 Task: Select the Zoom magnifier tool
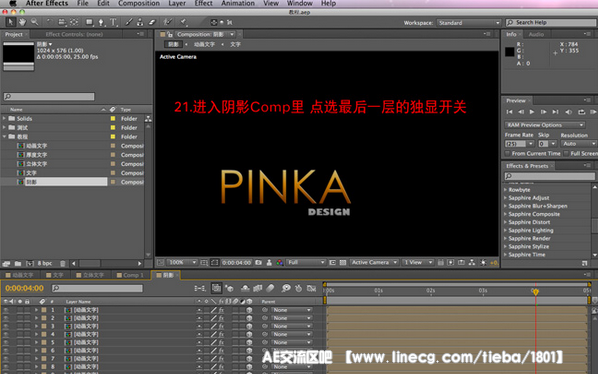35,22
